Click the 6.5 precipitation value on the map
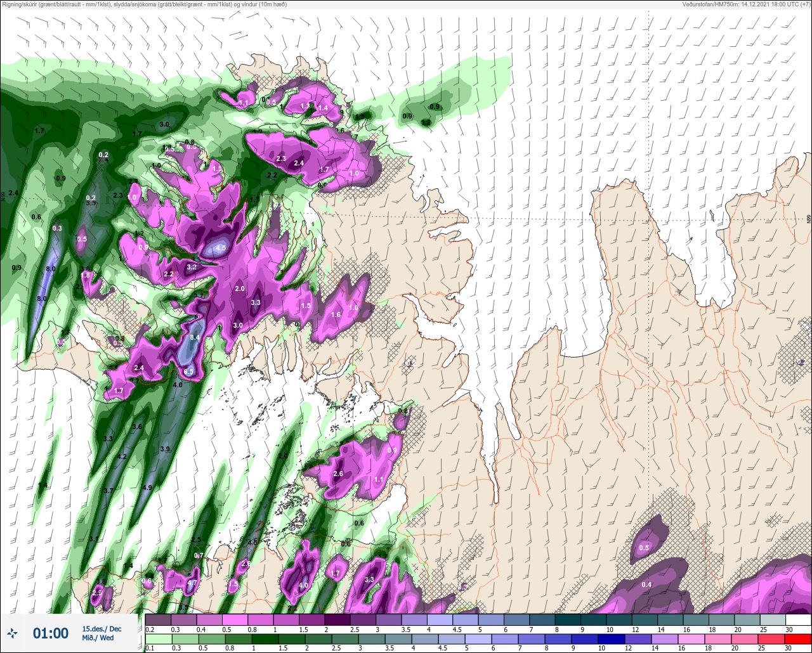Viewport: 812px width, 653px height. point(188,371)
